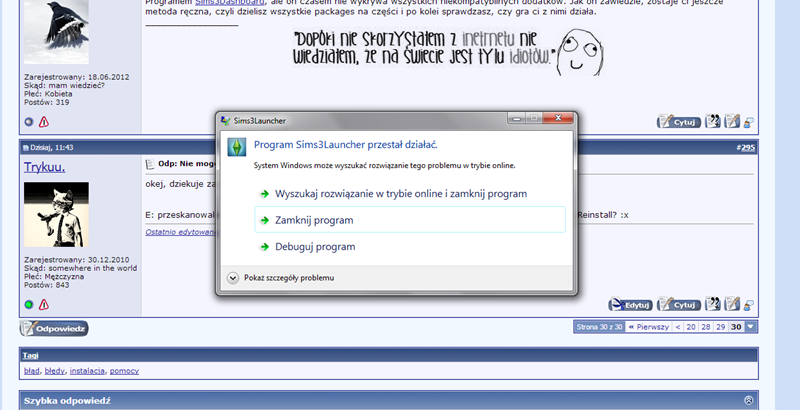This screenshot has height=410, width=800.
Task: Click the 'Postów: 843' text under Trykuu
Action: click(46, 285)
